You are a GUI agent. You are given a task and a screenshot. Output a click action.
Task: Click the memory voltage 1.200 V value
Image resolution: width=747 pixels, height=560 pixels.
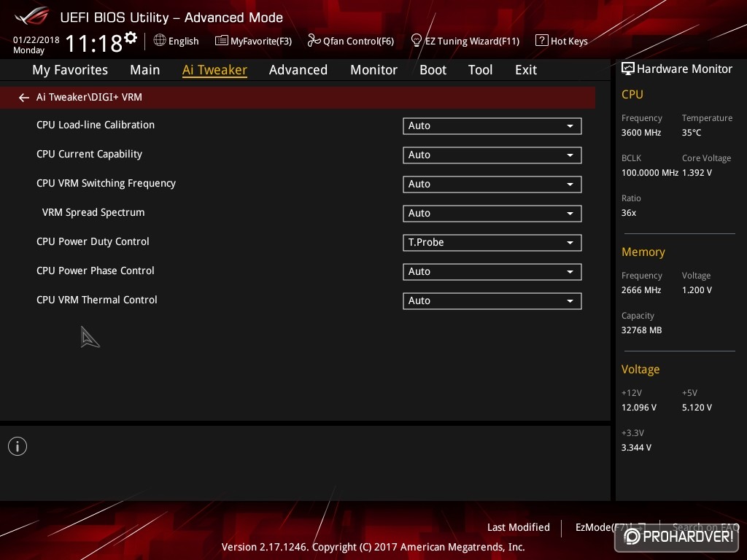pyautogui.click(x=697, y=290)
